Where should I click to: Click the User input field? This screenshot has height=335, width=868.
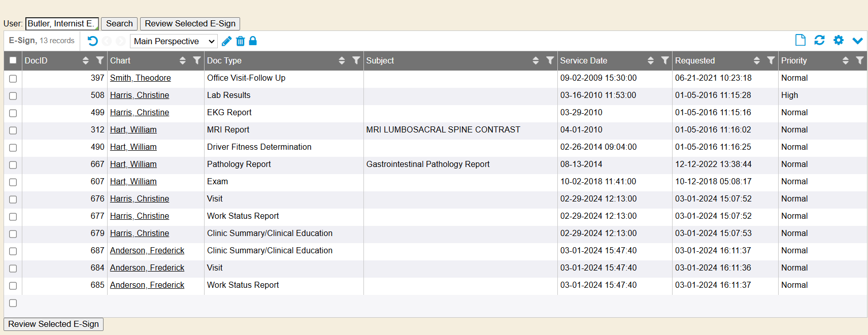[x=61, y=23]
